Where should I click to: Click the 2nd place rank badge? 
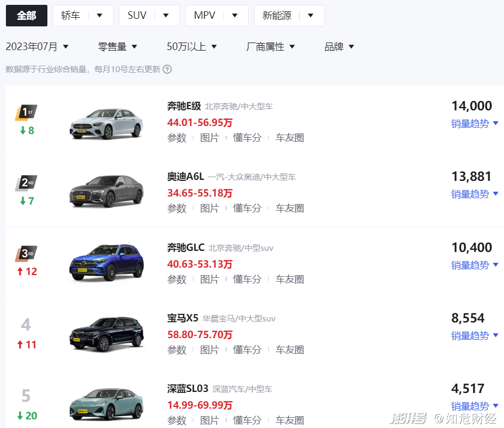26,183
